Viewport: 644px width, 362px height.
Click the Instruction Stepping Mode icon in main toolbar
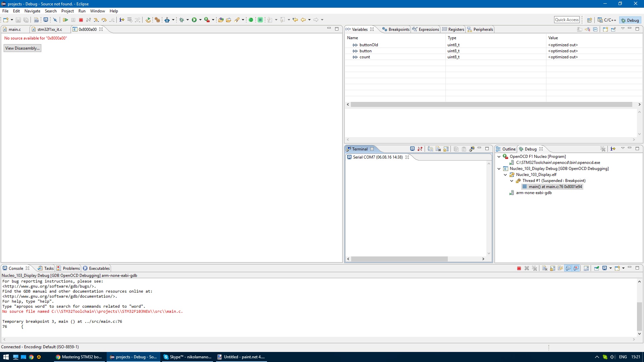122,20
